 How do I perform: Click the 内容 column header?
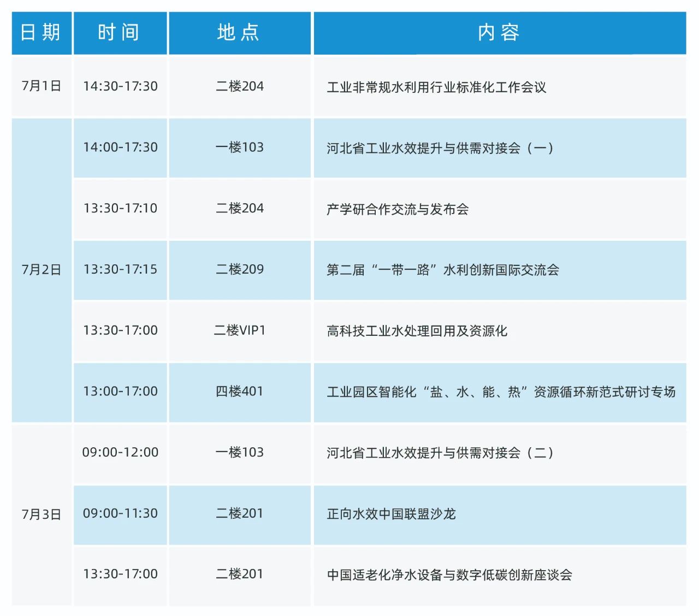pyautogui.click(x=500, y=33)
